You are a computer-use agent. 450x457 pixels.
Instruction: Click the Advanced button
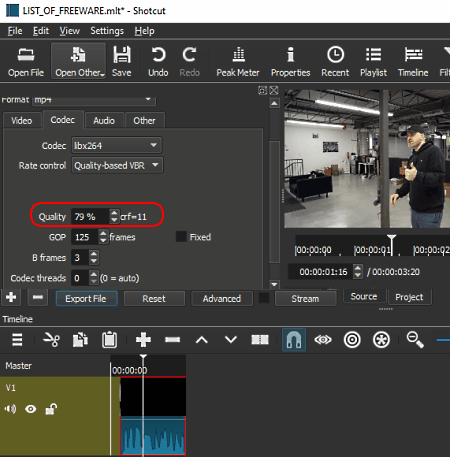pyautogui.click(x=222, y=298)
